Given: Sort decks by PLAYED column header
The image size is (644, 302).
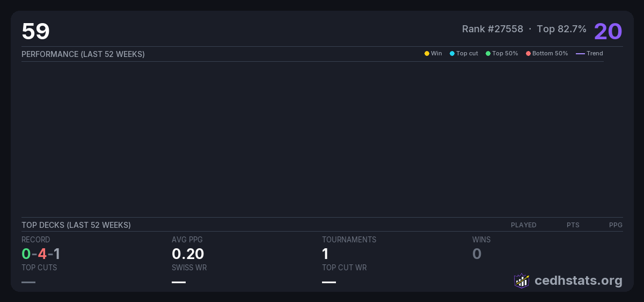Looking at the screenshot, I should [x=523, y=225].
